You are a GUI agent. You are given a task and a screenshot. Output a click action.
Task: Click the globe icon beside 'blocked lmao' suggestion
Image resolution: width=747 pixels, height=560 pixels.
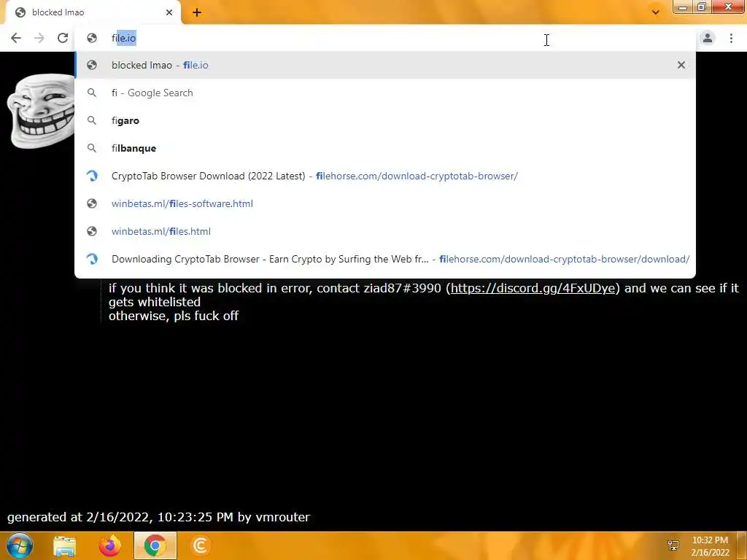(92, 65)
